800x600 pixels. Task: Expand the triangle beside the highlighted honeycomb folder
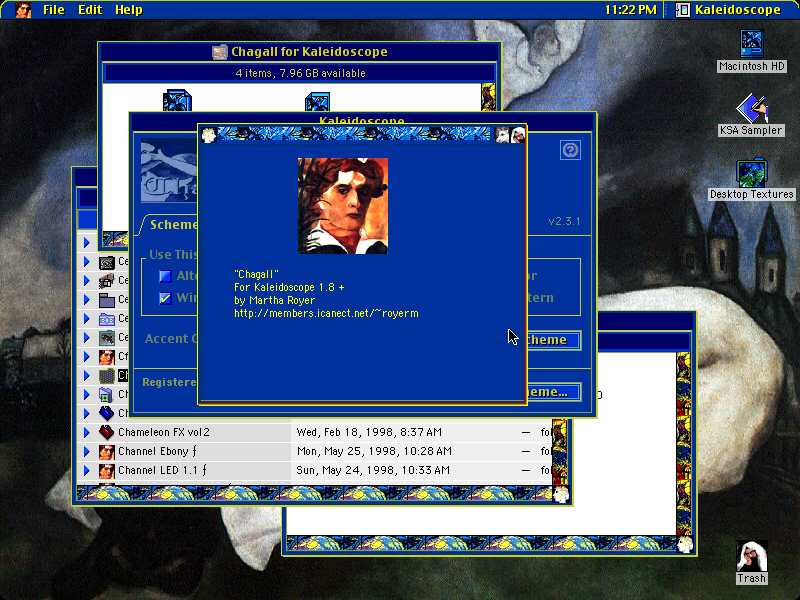pyautogui.click(x=87, y=376)
